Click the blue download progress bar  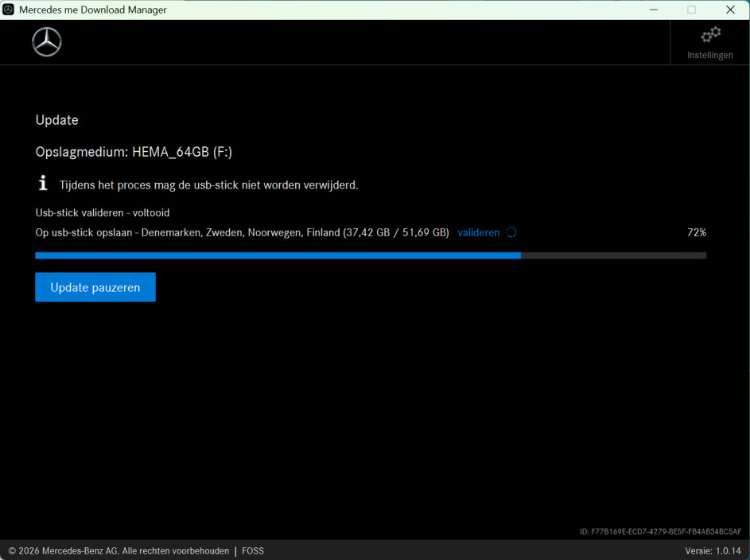coord(371,256)
